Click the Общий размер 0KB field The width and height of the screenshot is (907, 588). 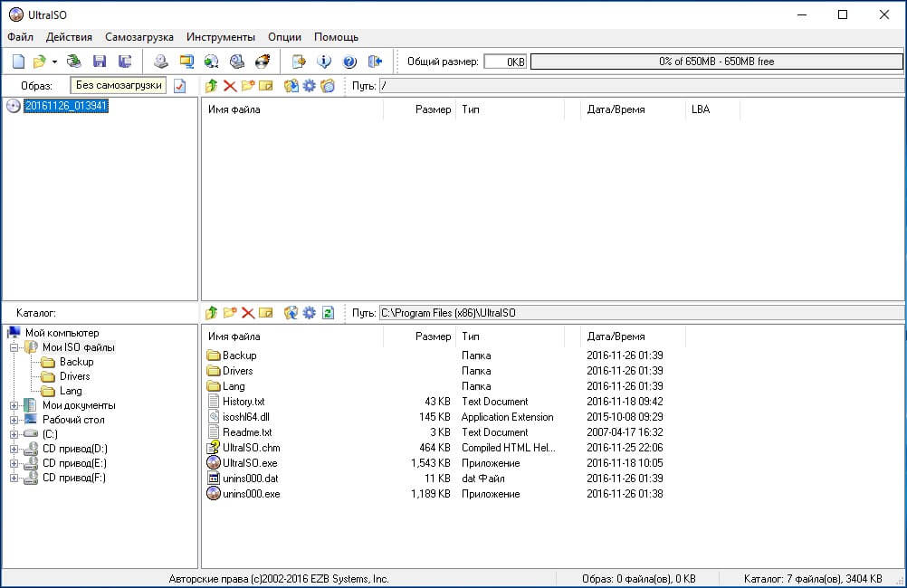coord(505,62)
